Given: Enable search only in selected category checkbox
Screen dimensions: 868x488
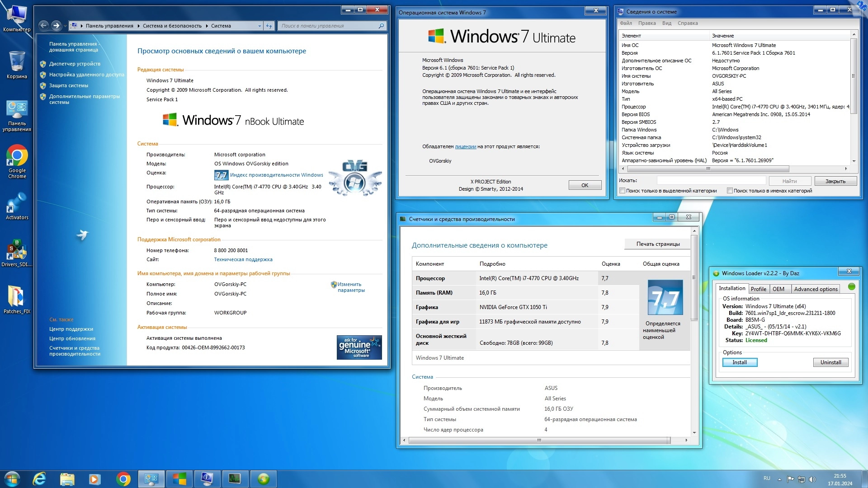Looking at the screenshot, I should point(623,191).
